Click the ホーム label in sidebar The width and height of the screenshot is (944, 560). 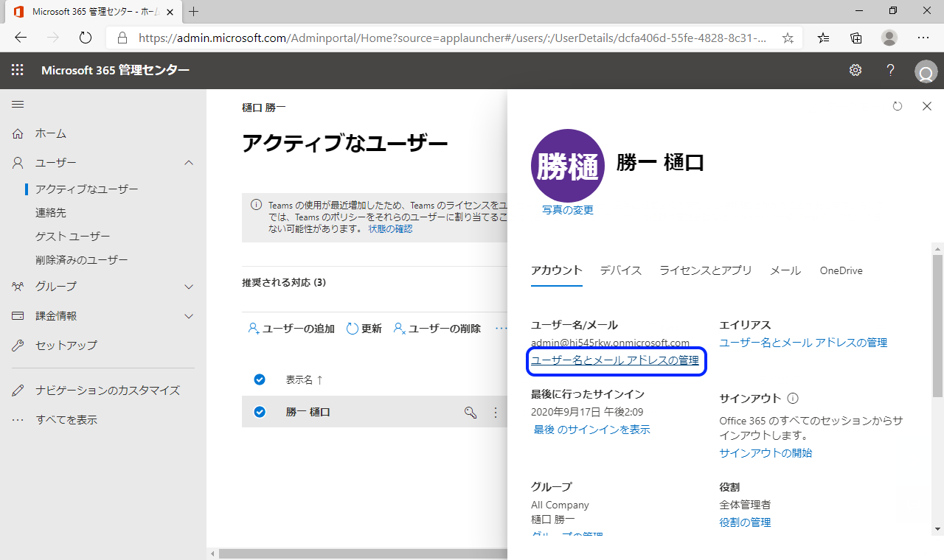click(x=51, y=133)
